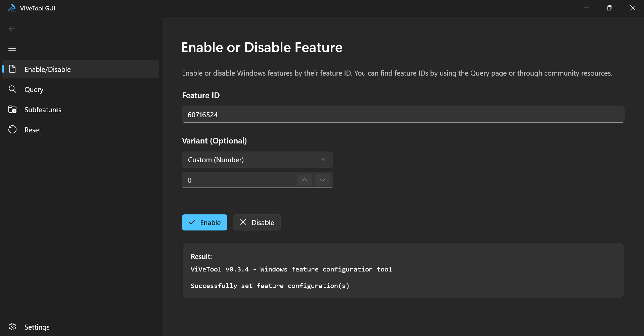Image resolution: width=644 pixels, height=336 pixels.
Task: Click the Subfeatures folder icon
Action: click(x=12, y=110)
